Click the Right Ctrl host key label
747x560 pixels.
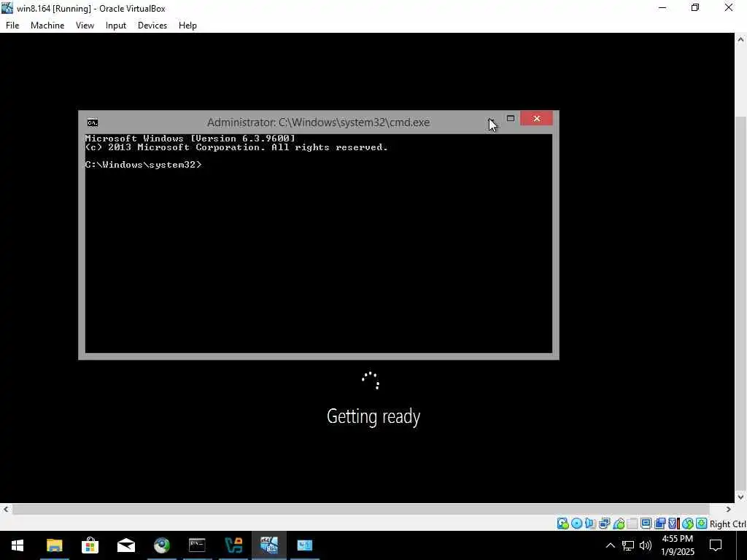[727, 524]
